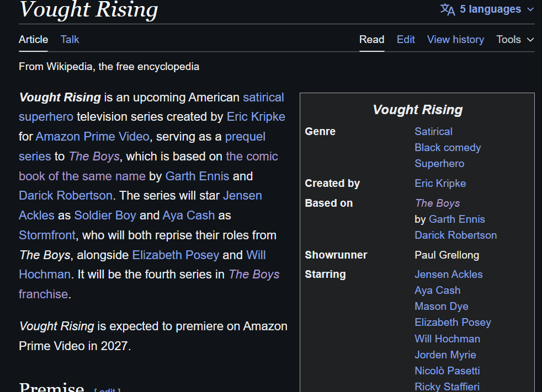Image resolution: width=542 pixels, height=392 pixels.
Task: Select the Read tab
Action: [371, 39]
